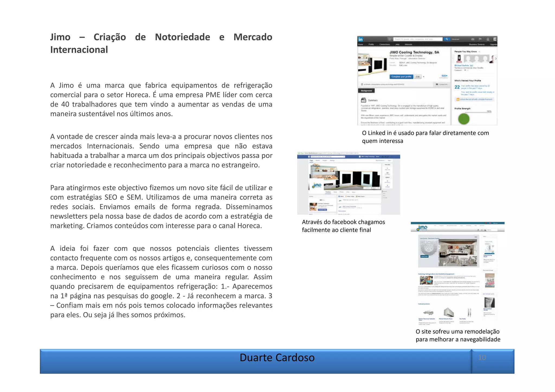
Task: Click the Jimo logo on website header
Action: [422, 228]
